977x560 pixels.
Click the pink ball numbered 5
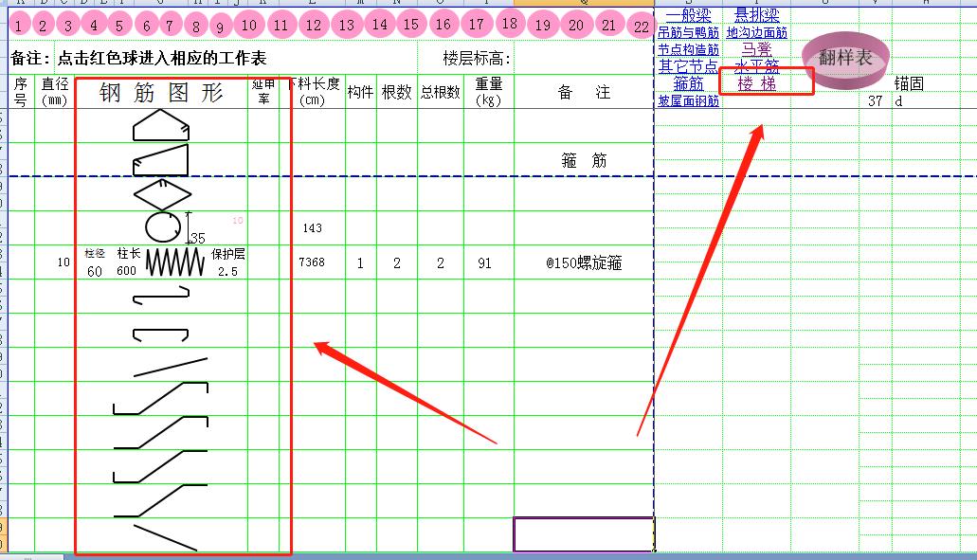click(x=118, y=26)
